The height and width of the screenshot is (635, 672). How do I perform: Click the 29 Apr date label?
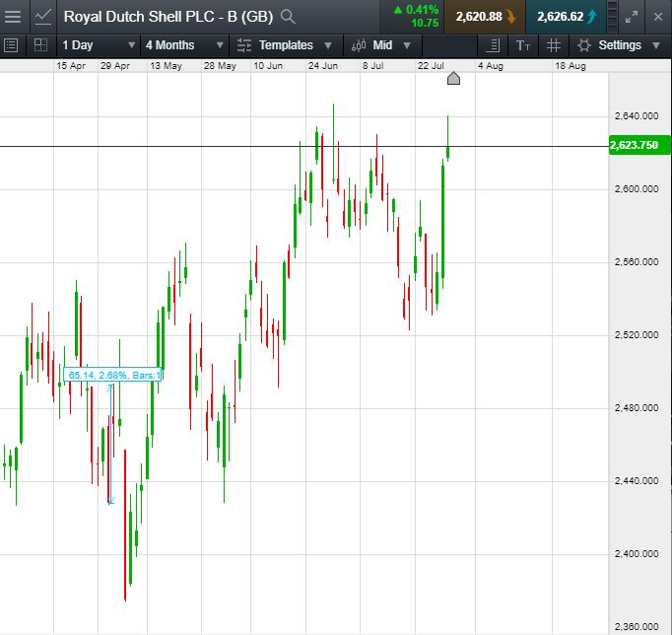[115, 66]
